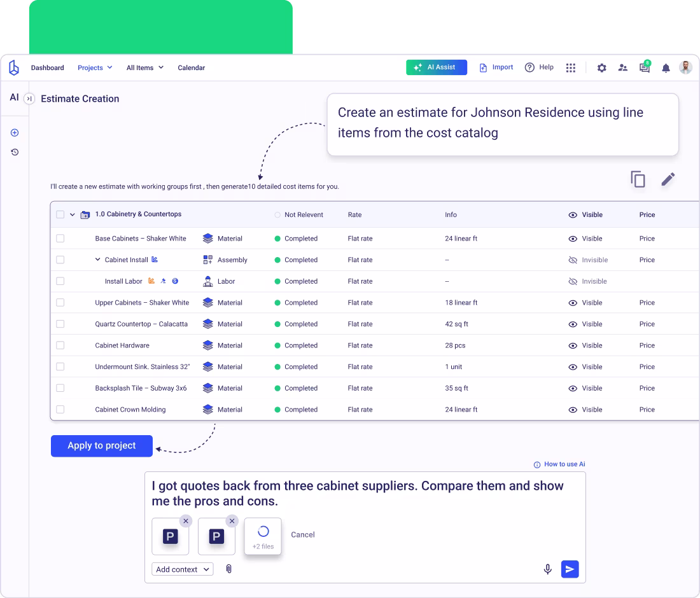
Task: Click the Price cell of Cabinet Hardware row
Action: [x=647, y=345]
